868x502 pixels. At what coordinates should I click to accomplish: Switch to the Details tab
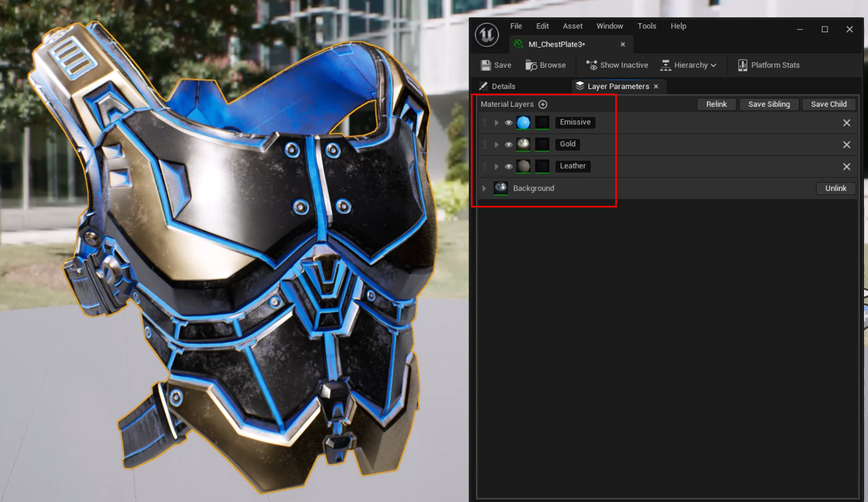tap(497, 87)
